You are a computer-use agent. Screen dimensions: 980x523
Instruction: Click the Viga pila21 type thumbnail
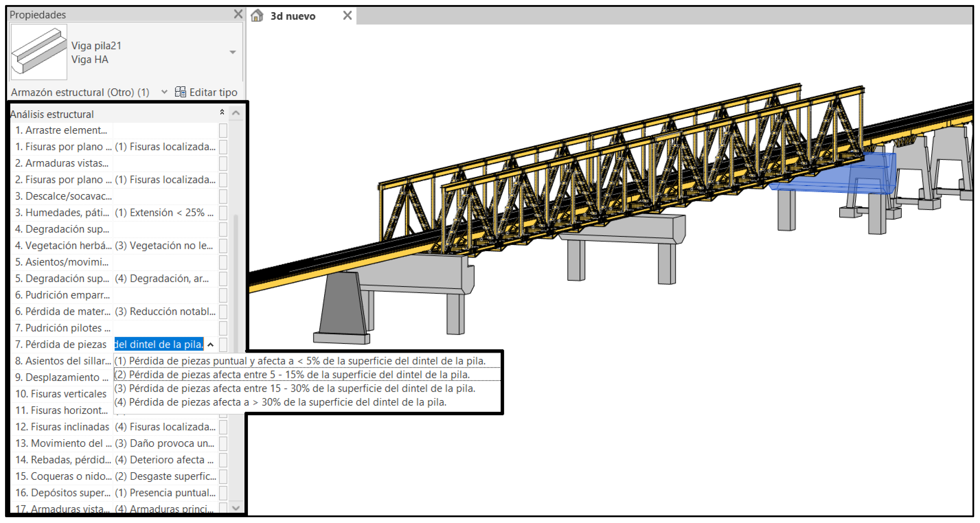coord(39,52)
